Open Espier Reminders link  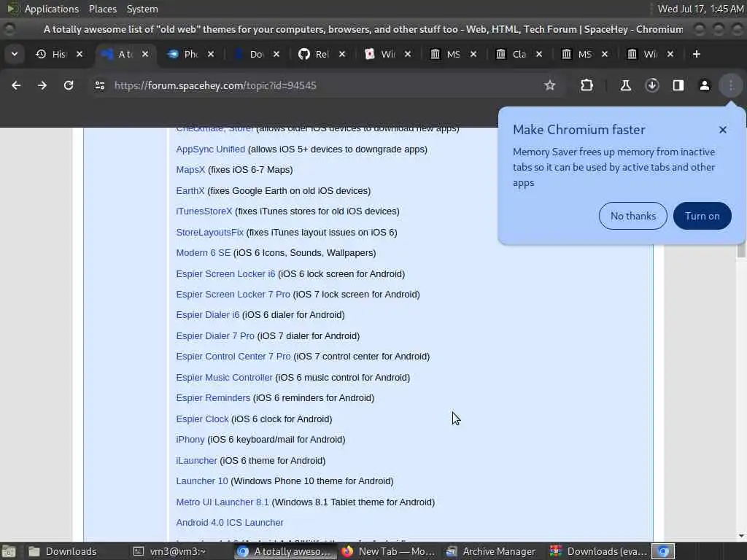point(213,397)
